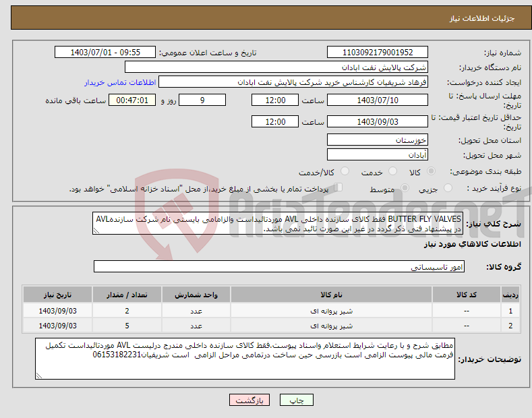Click the unit عدد cell in row 2
This screenshot has width=532, height=418.
(196, 326)
